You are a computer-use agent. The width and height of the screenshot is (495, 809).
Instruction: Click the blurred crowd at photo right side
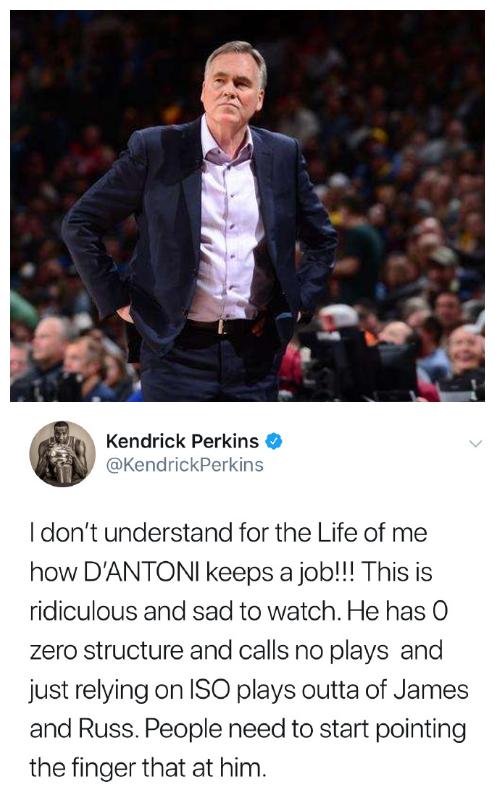[x=413, y=206]
